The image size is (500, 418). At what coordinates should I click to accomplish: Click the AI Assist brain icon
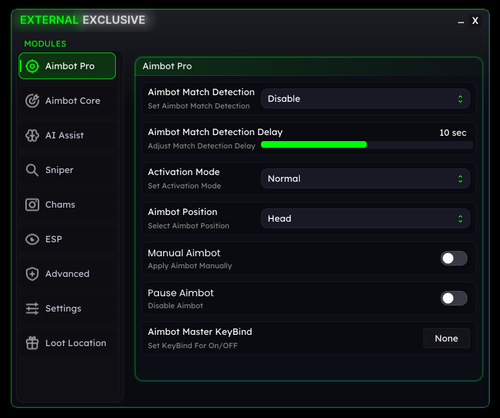click(x=32, y=135)
